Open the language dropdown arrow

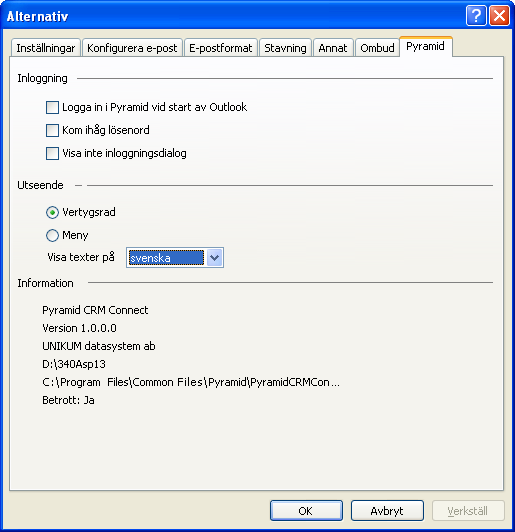(214, 258)
